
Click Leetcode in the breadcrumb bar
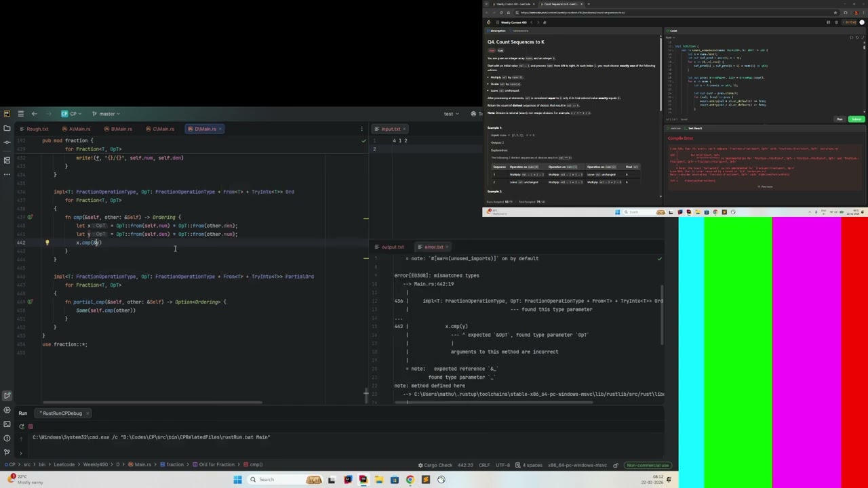[64, 465]
